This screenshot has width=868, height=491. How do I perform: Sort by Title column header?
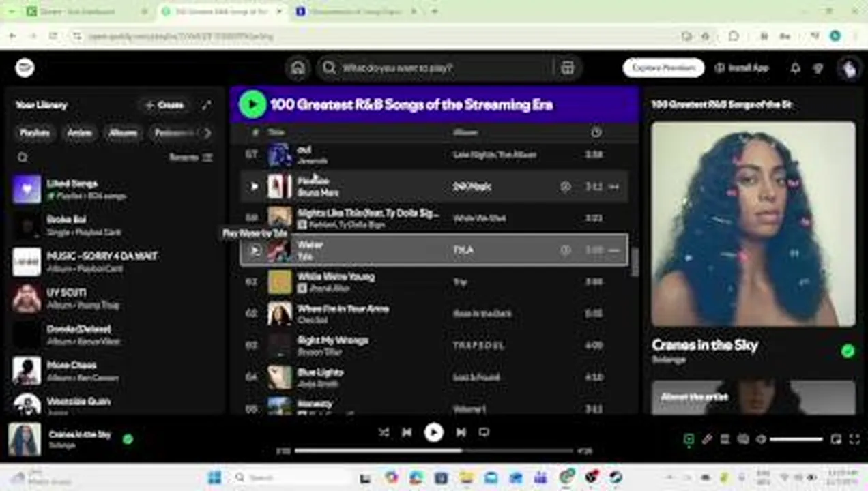pos(276,132)
